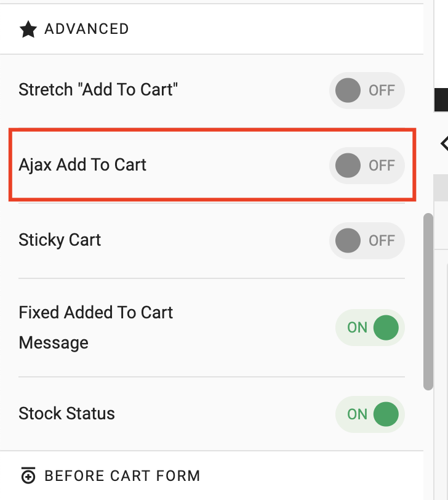
Task: Disable the Fixed Added To Cart Message toggle
Action: 370,328
